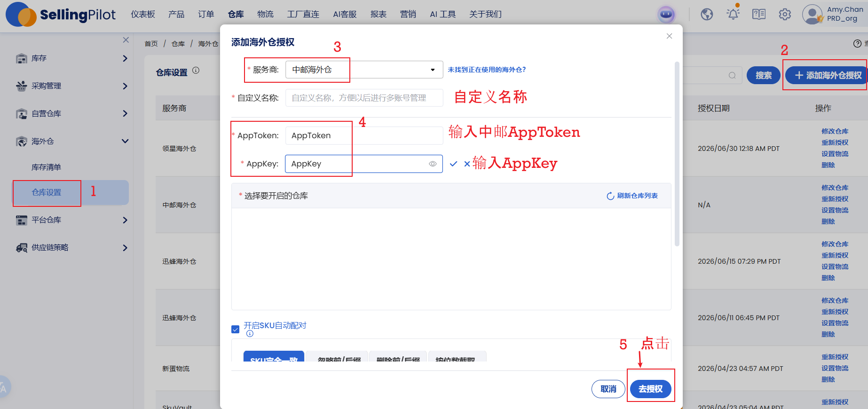Go to 仓库 breadcrumb
Viewport: 868px width, 409px height.
coord(178,44)
